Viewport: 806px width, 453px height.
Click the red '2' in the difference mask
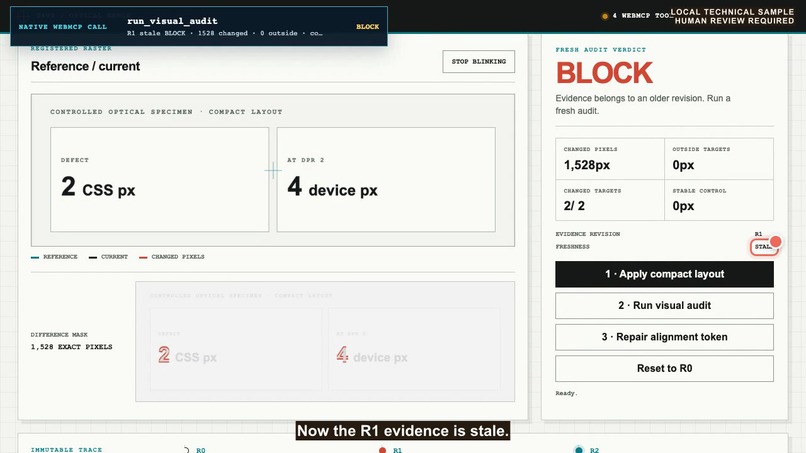click(x=164, y=354)
